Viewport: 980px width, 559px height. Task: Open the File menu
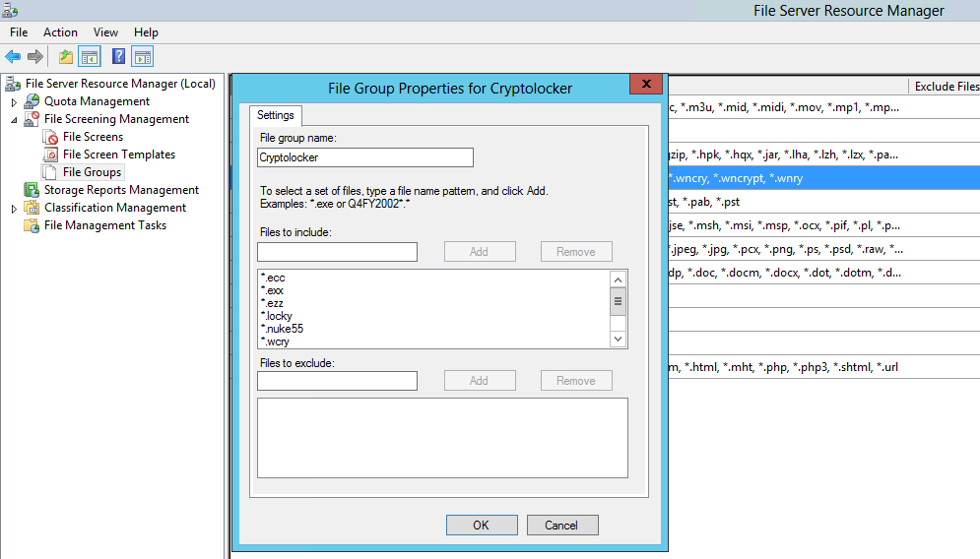(19, 32)
